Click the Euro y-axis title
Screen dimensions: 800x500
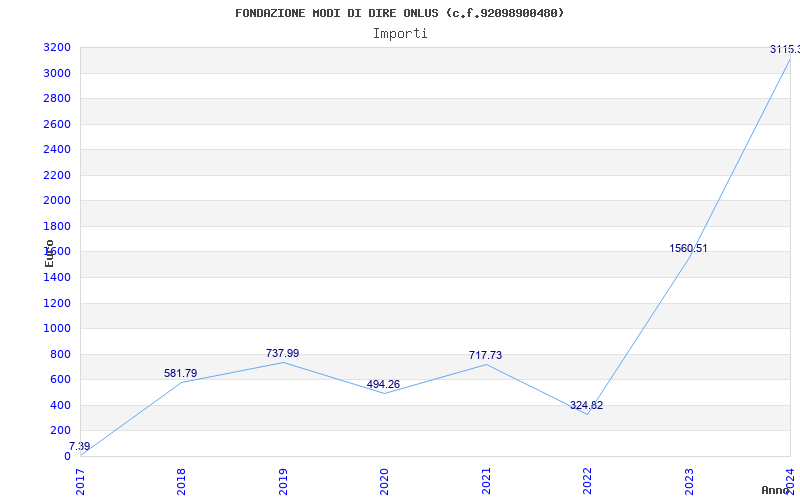click(49, 253)
